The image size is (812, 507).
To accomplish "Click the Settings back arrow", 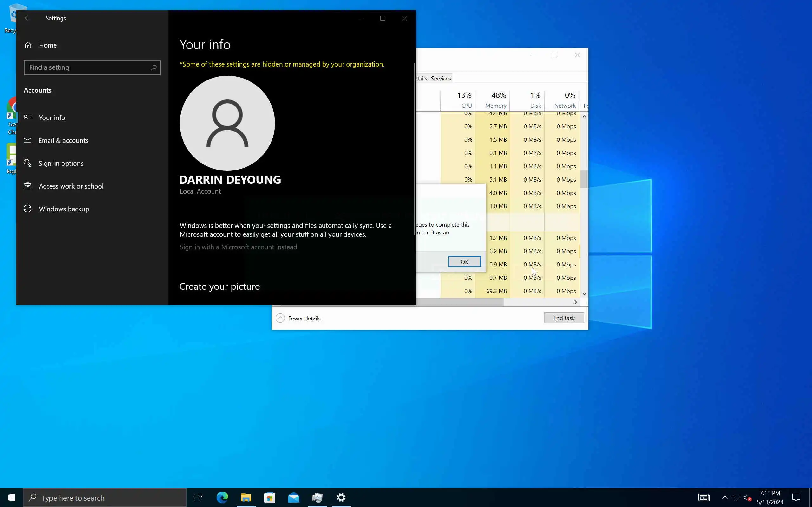I will coord(28,18).
